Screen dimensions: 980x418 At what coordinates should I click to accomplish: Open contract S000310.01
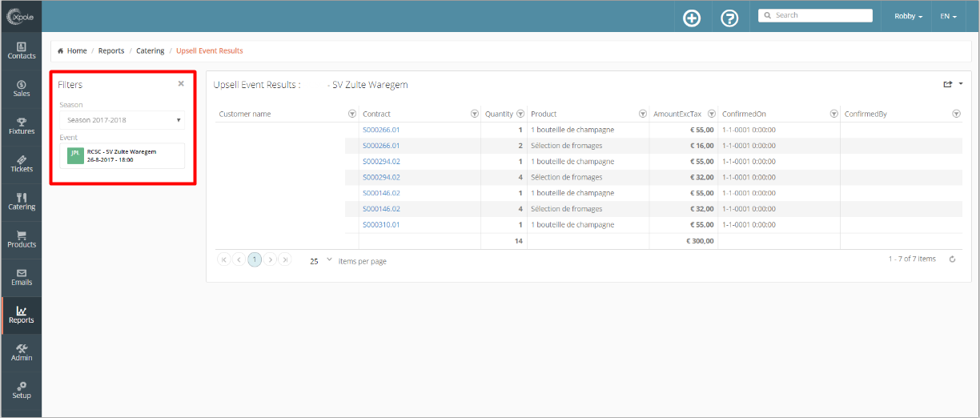(x=381, y=225)
